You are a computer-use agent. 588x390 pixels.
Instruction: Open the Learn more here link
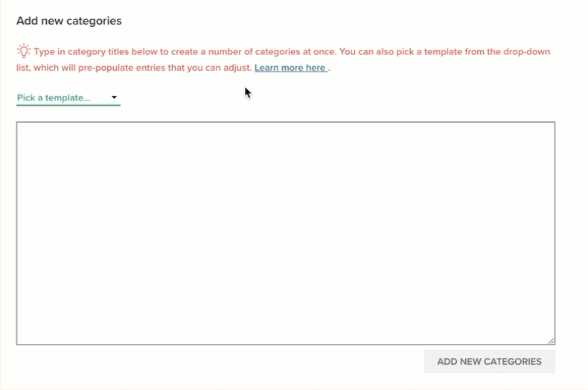[x=290, y=68]
